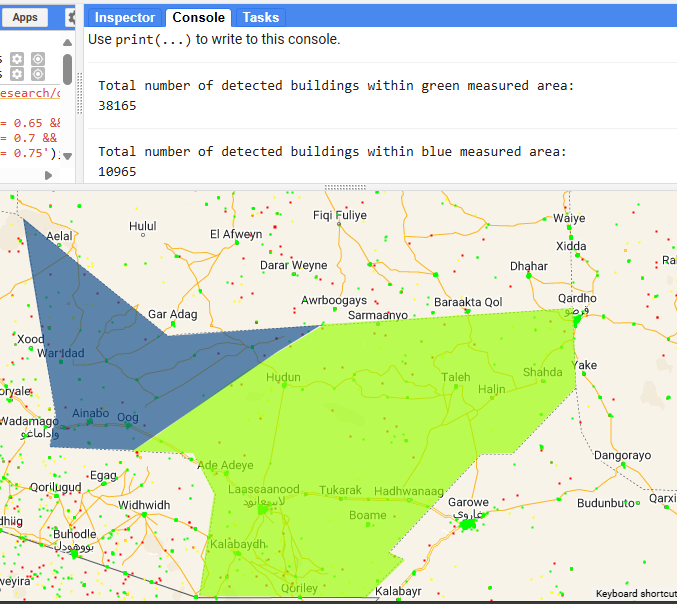This screenshot has width=677, height=604.
Task: Click the research link in the code
Action: click(30, 93)
